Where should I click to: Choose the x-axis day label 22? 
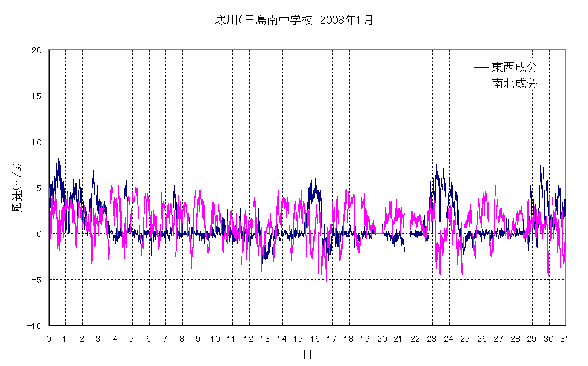pos(415,339)
